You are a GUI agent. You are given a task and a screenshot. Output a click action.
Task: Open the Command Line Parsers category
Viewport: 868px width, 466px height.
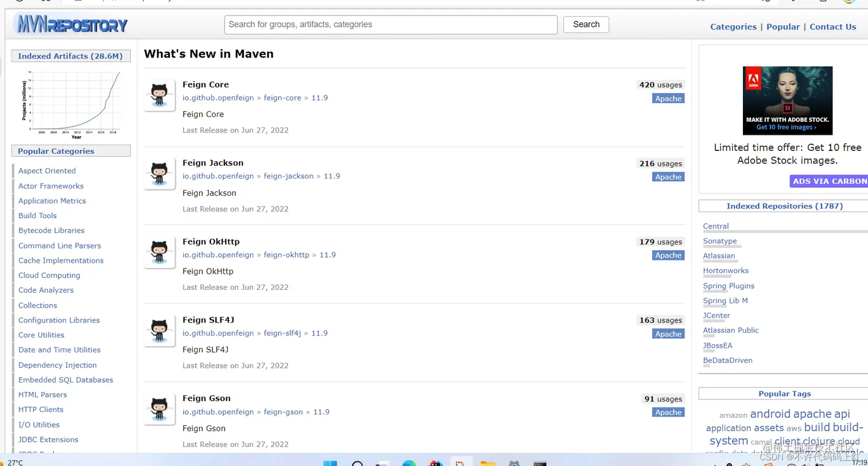(x=60, y=246)
